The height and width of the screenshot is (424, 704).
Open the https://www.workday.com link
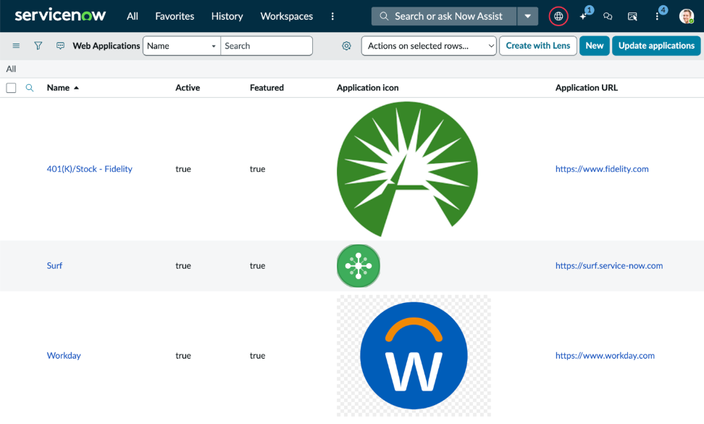605,355
